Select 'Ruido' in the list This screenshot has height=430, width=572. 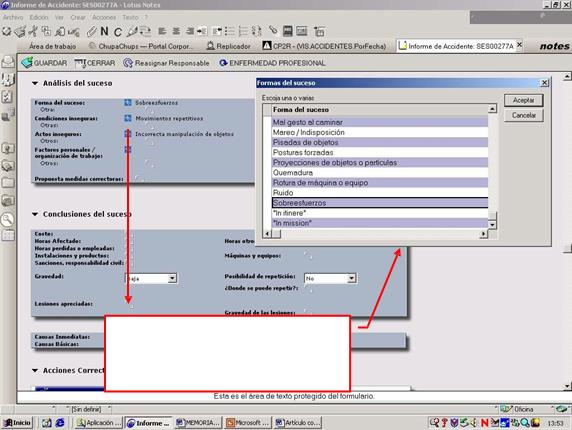coord(380,193)
